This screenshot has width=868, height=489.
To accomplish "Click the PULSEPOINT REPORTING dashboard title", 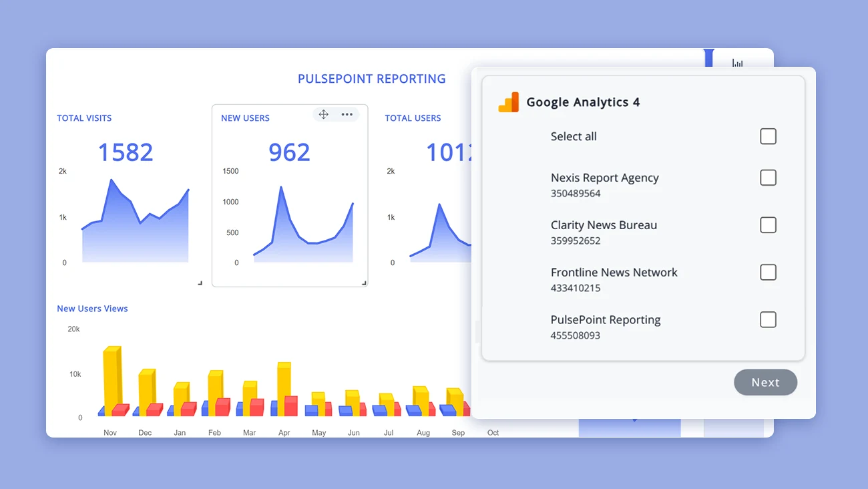I will tap(371, 78).
